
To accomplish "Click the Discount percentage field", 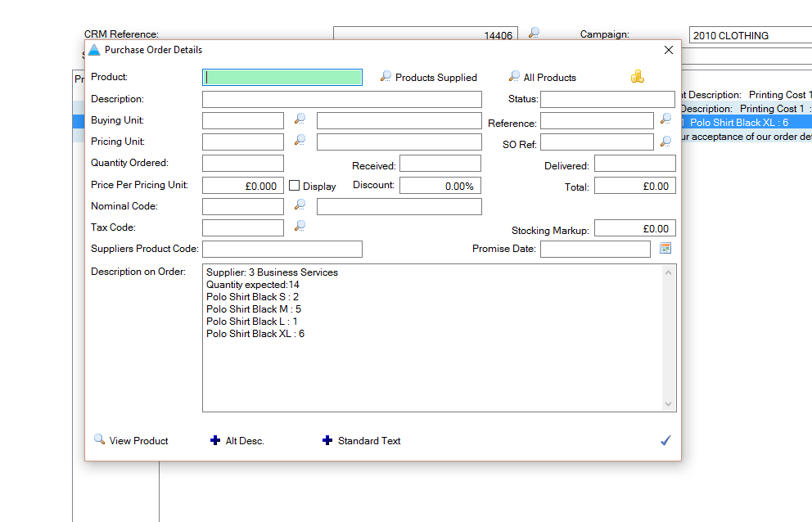I will (440, 186).
